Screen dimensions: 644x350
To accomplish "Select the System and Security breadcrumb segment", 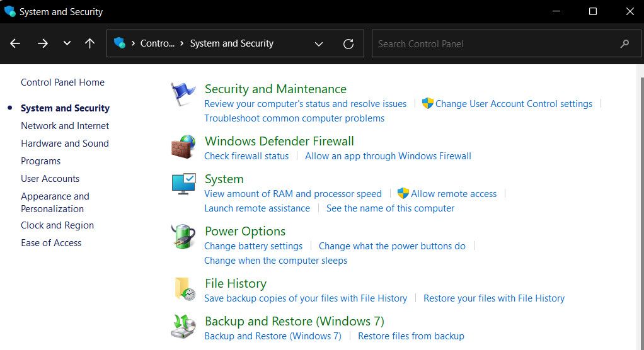I will pos(232,43).
